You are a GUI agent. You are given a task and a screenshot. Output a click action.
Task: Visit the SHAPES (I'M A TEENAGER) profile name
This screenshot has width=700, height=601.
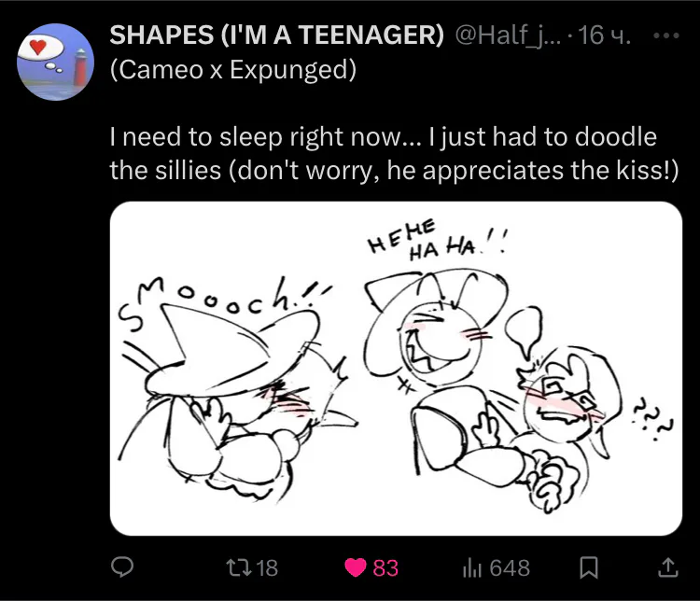tap(277, 35)
